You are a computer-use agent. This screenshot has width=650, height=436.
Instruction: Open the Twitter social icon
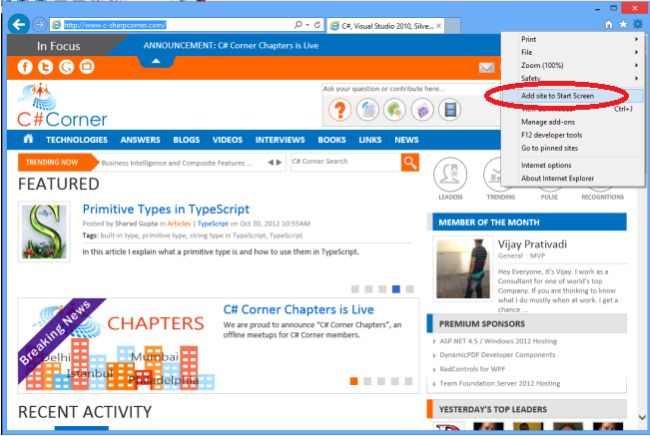[x=46, y=67]
